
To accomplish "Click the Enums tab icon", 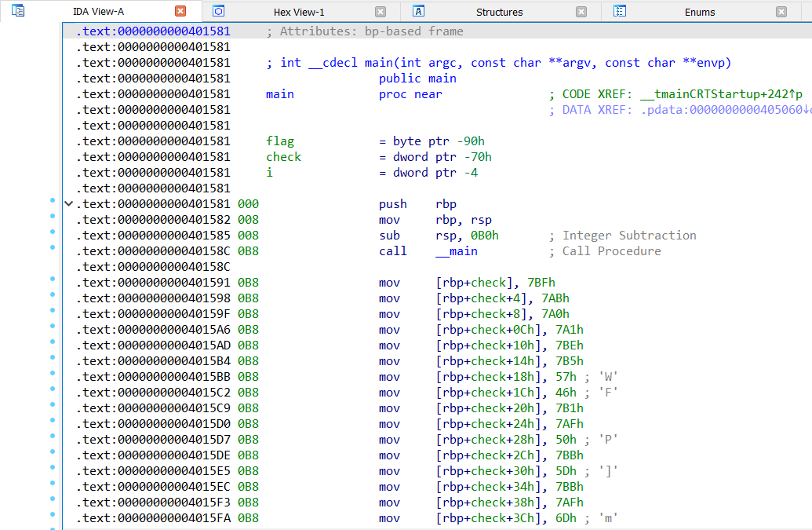I will [x=620, y=11].
